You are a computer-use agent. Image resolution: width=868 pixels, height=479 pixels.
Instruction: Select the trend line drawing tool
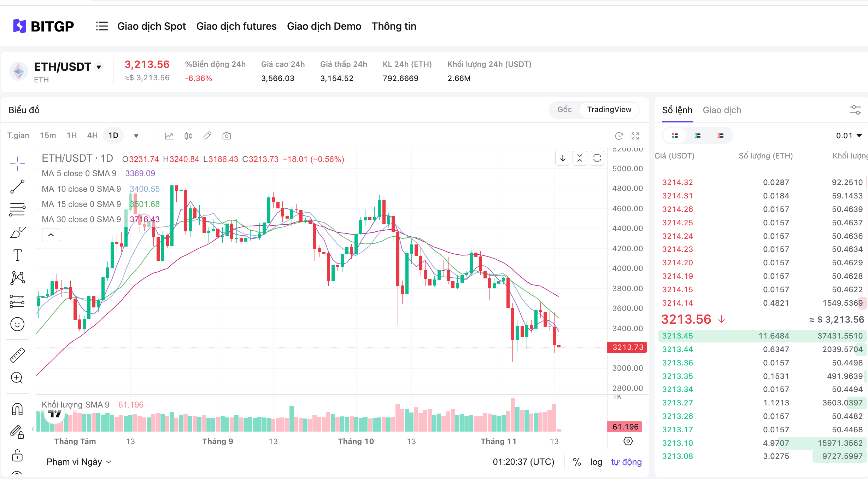pos(17,186)
